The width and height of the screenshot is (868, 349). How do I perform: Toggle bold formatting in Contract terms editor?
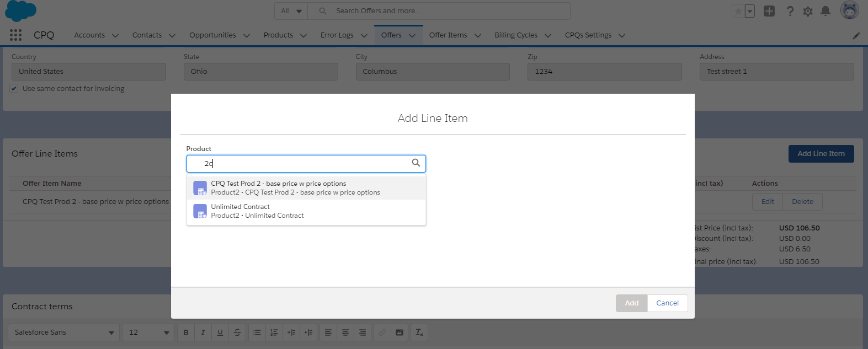[186, 332]
